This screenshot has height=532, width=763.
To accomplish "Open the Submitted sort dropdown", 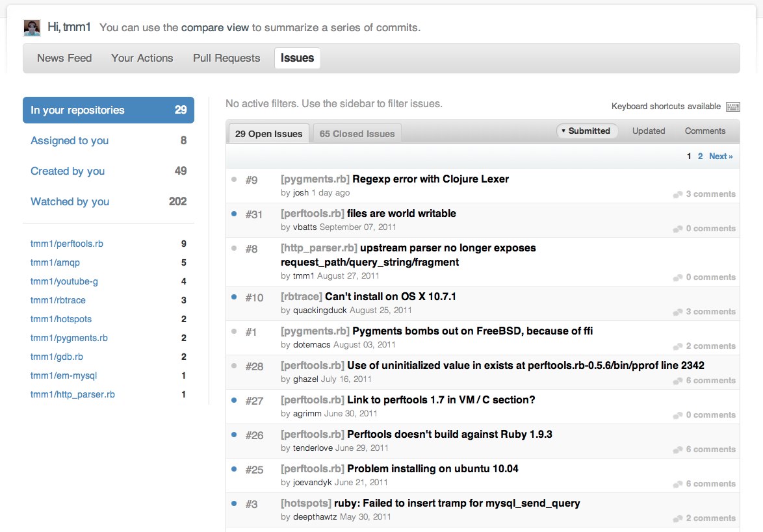I will coord(586,131).
